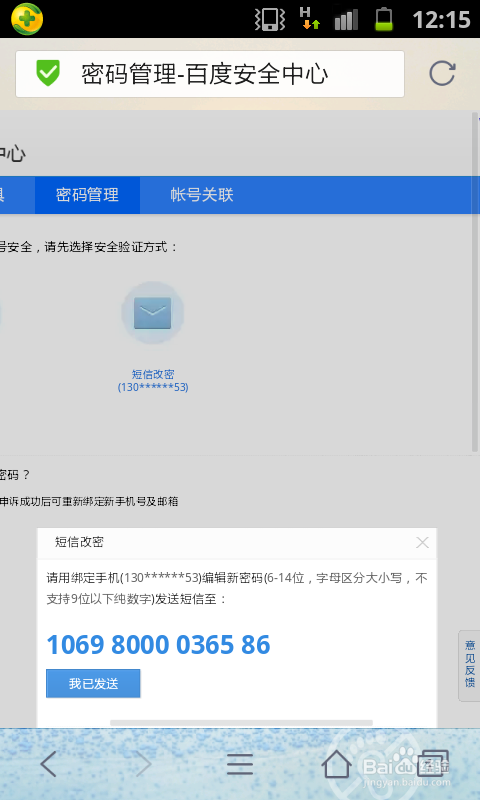Image resolution: width=480 pixels, height=800 pixels.
Task: Tap the page vertical scrollbar
Action: (x=475, y=283)
